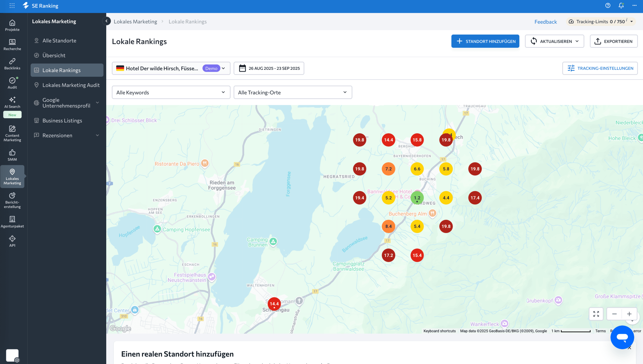
Task: Click Standort hinzufügen button
Action: click(x=485, y=41)
